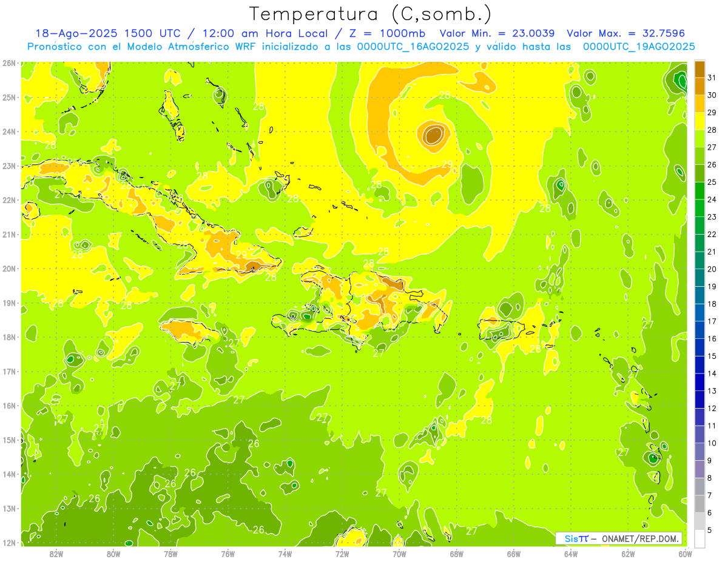Click the "62W" longitude axis label

[x=628, y=554]
